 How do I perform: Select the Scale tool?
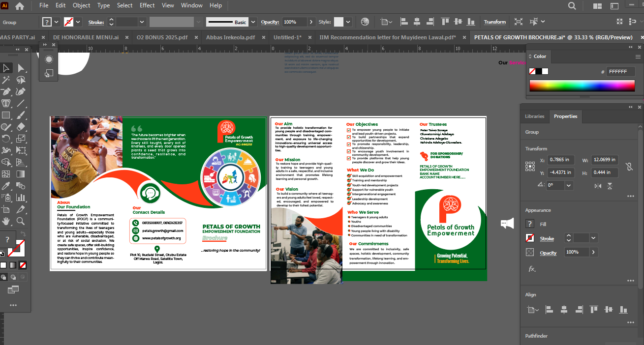[21, 139]
